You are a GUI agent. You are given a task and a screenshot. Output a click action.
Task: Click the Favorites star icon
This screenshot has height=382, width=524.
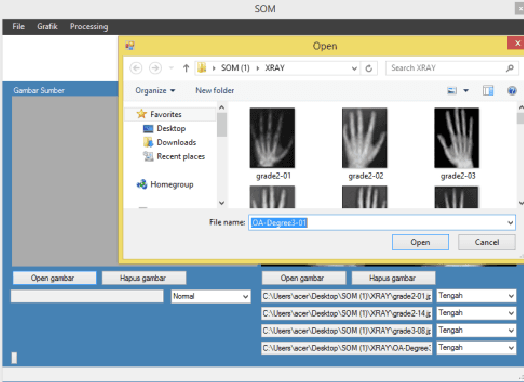pyautogui.click(x=142, y=114)
